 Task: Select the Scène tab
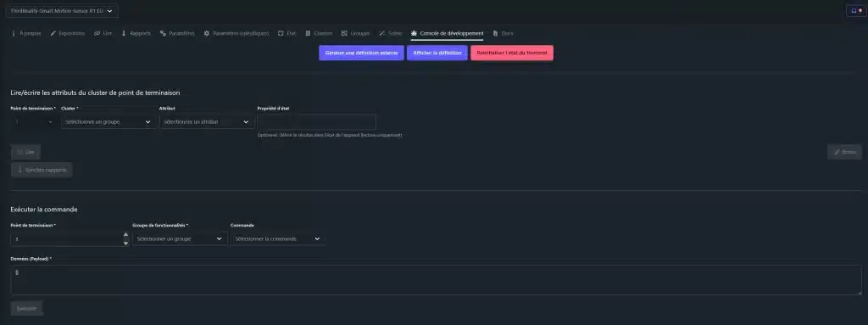click(391, 33)
